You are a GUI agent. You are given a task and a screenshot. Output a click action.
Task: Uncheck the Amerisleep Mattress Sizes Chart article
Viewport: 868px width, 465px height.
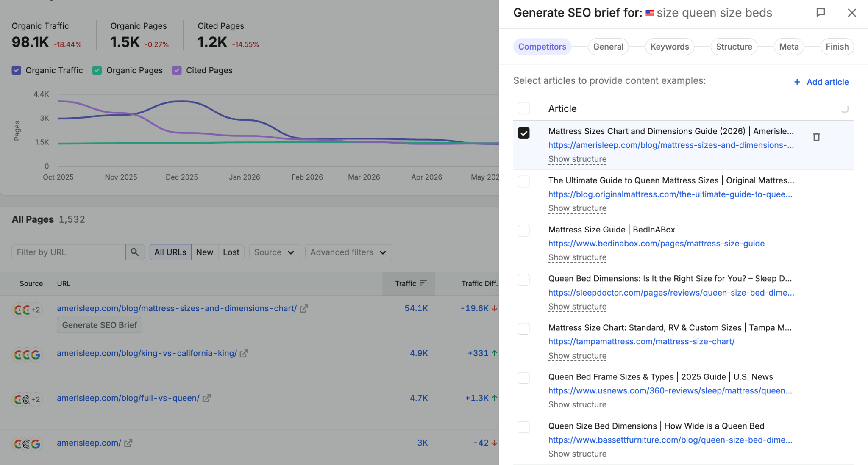524,133
